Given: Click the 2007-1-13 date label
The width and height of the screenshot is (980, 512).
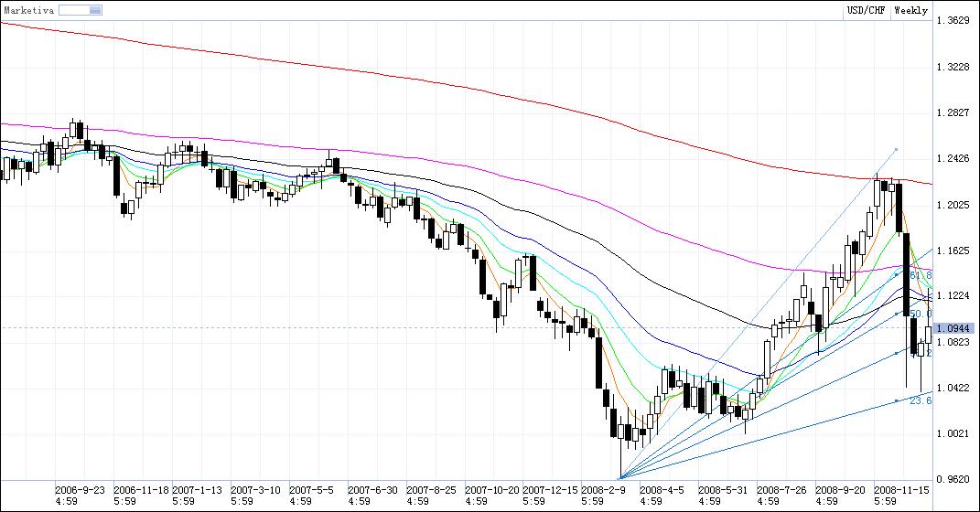Looking at the screenshot, I should [197, 490].
